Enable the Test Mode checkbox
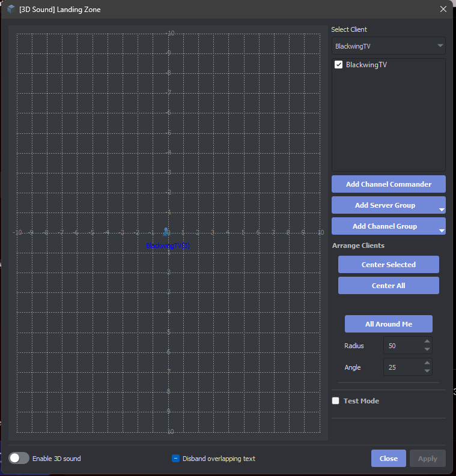 pos(336,401)
